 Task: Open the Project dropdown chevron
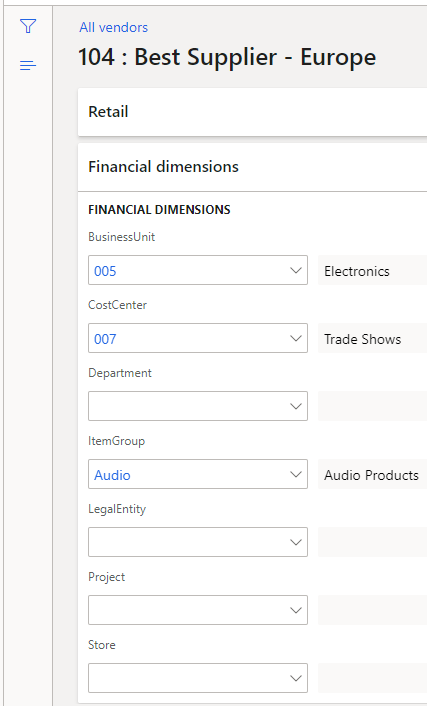295,610
